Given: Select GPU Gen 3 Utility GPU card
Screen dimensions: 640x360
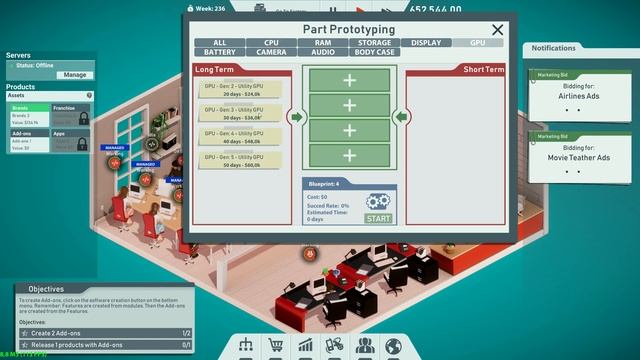Looking at the screenshot, I should point(240,113).
